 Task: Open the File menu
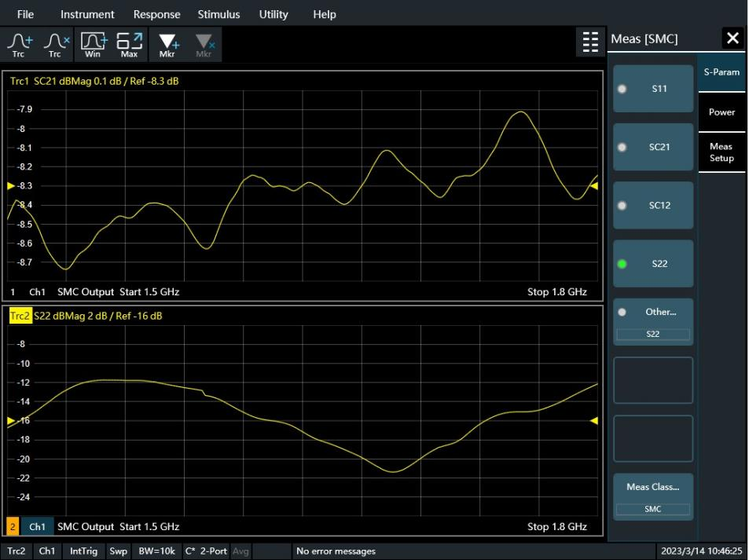[x=25, y=14]
